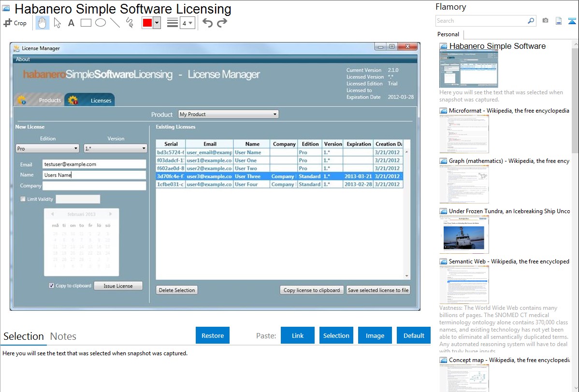The height and width of the screenshot is (392, 579).
Task: Undo the last annotation
Action: pyautogui.click(x=207, y=23)
